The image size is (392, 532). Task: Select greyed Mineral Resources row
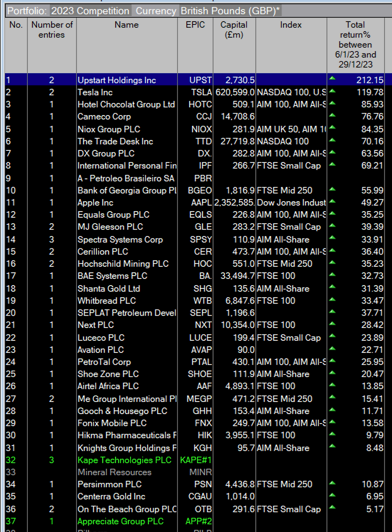194,472
